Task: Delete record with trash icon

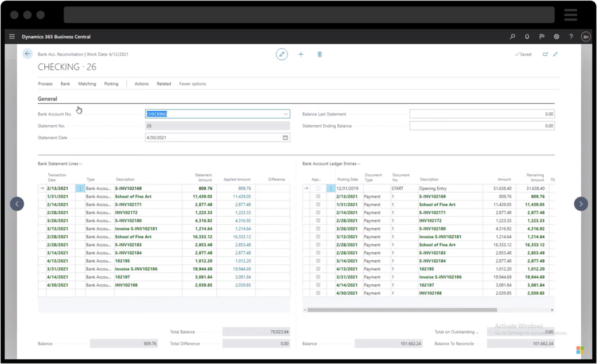Action: click(x=319, y=54)
